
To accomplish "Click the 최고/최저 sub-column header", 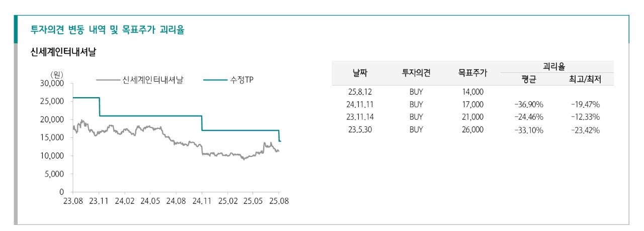I will 585,79.
